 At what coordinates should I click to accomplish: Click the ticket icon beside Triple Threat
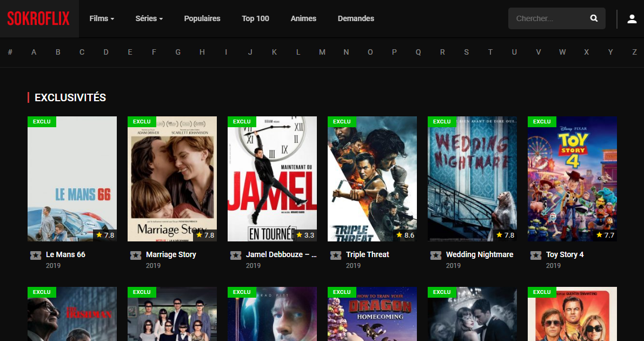coord(336,255)
